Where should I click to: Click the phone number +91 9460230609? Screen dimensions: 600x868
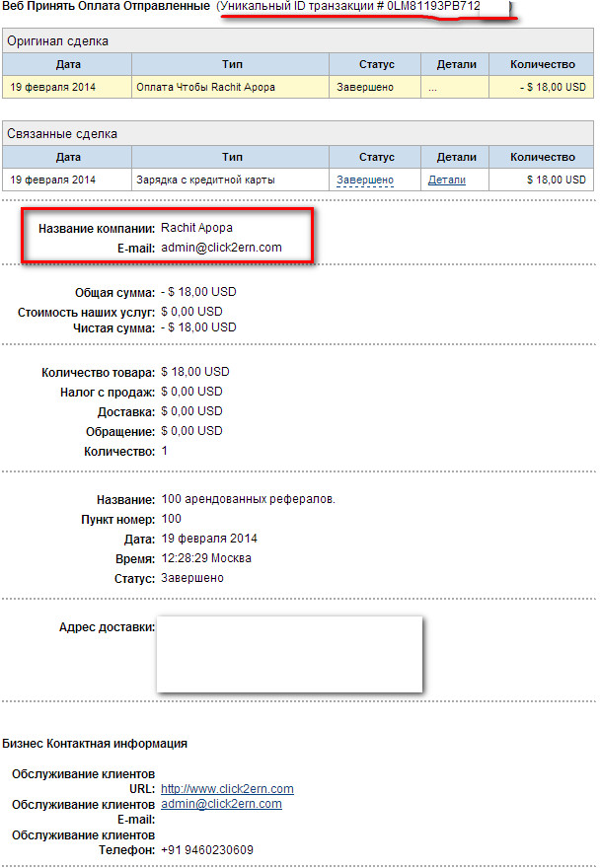pos(206,850)
